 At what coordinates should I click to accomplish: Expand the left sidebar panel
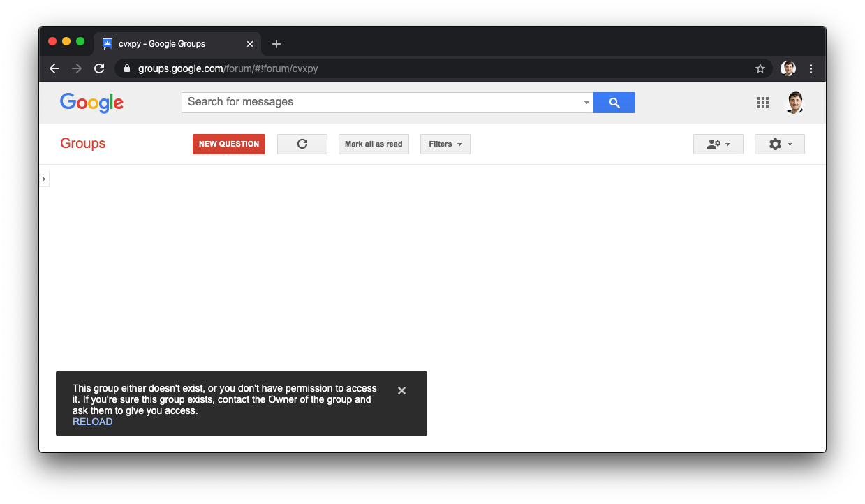[44, 179]
